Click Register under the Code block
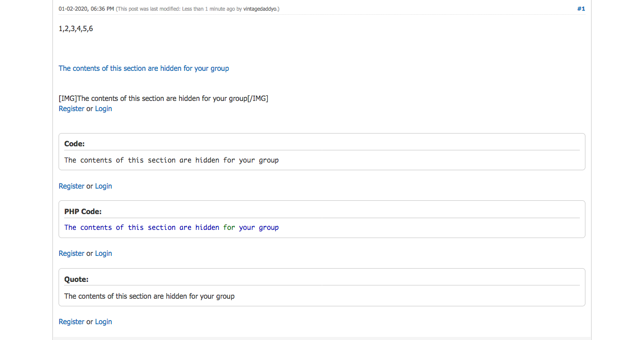The width and height of the screenshot is (644, 340). [x=71, y=186]
